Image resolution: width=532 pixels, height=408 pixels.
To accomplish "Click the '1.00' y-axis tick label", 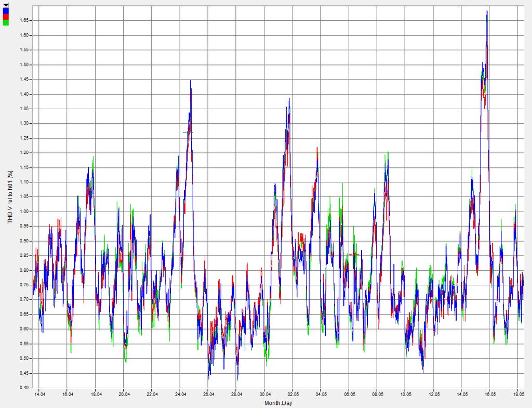I will pos(25,212).
